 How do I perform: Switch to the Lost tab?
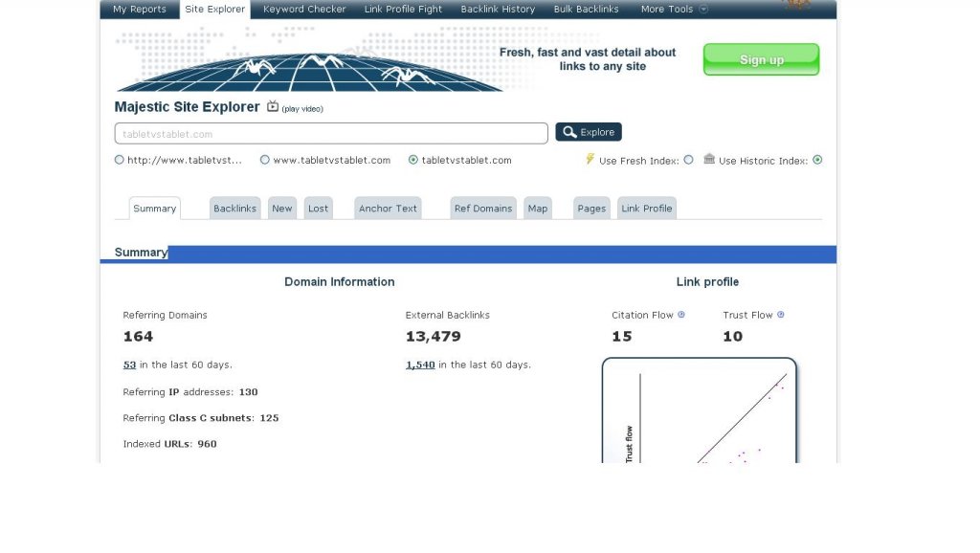point(318,209)
